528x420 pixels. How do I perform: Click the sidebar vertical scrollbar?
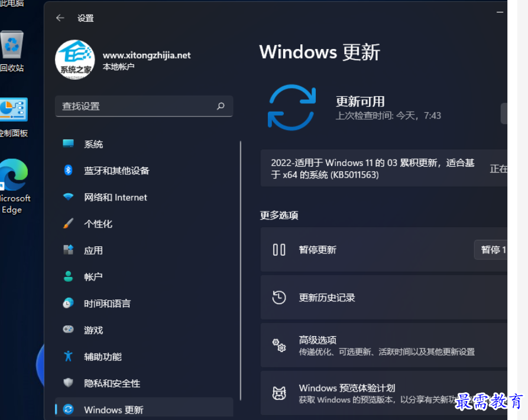tap(241, 271)
